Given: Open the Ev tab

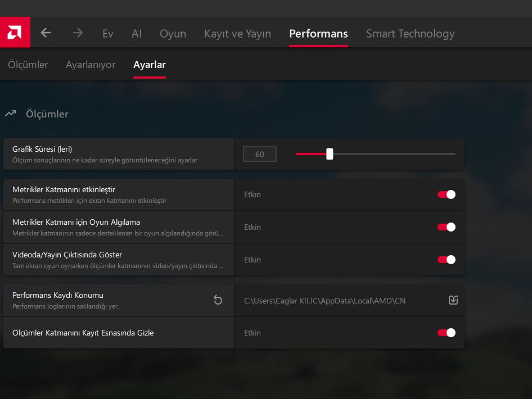Looking at the screenshot, I should coord(108,34).
